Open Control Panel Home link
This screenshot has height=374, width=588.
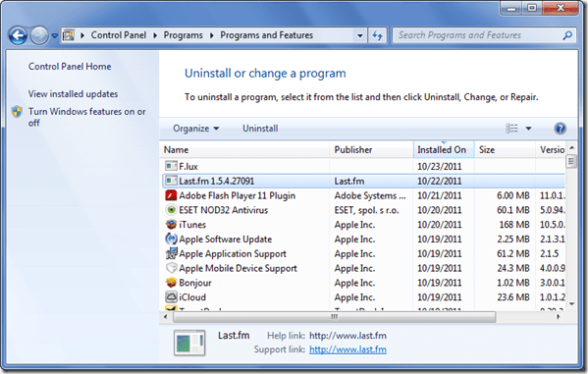pyautogui.click(x=70, y=67)
